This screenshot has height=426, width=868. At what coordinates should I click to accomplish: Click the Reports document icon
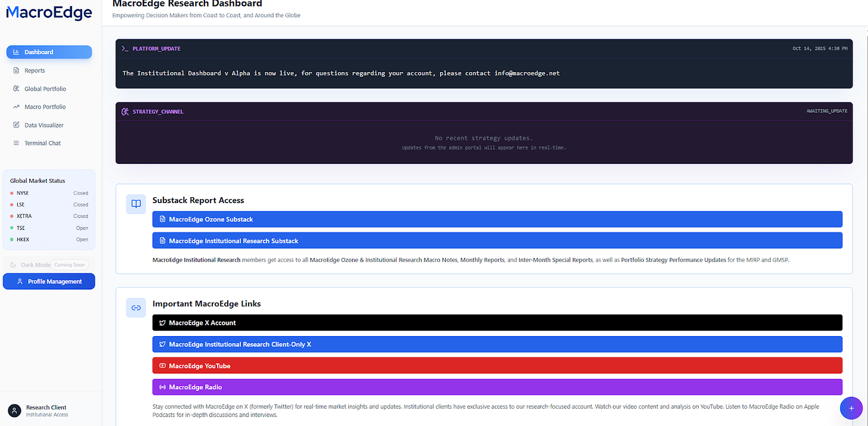click(x=16, y=70)
